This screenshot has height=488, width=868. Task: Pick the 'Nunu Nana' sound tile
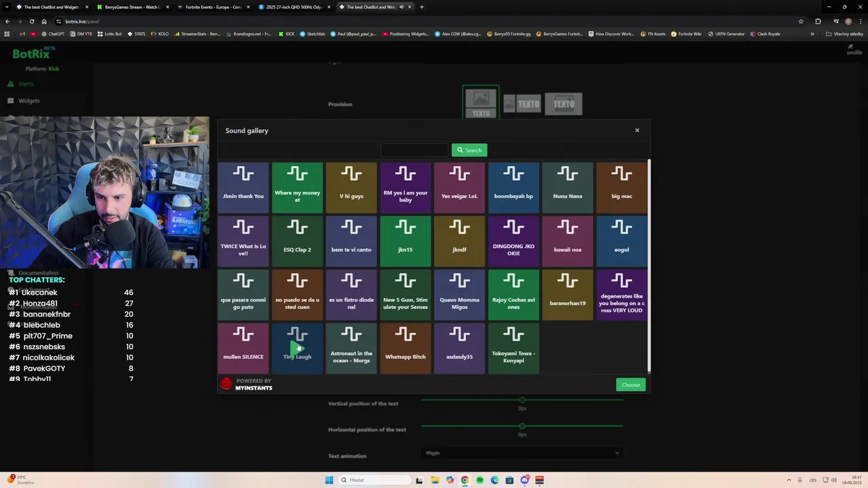(x=568, y=187)
